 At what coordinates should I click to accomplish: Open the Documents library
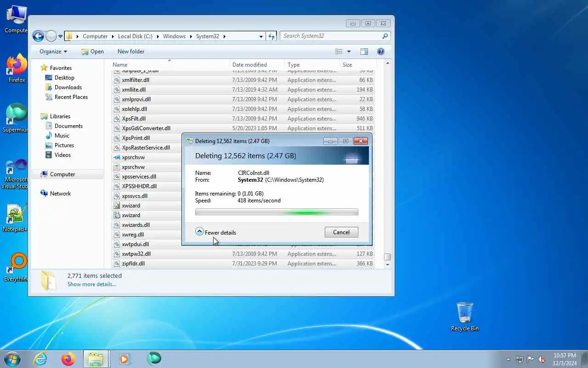pyautogui.click(x=68, y=126)
